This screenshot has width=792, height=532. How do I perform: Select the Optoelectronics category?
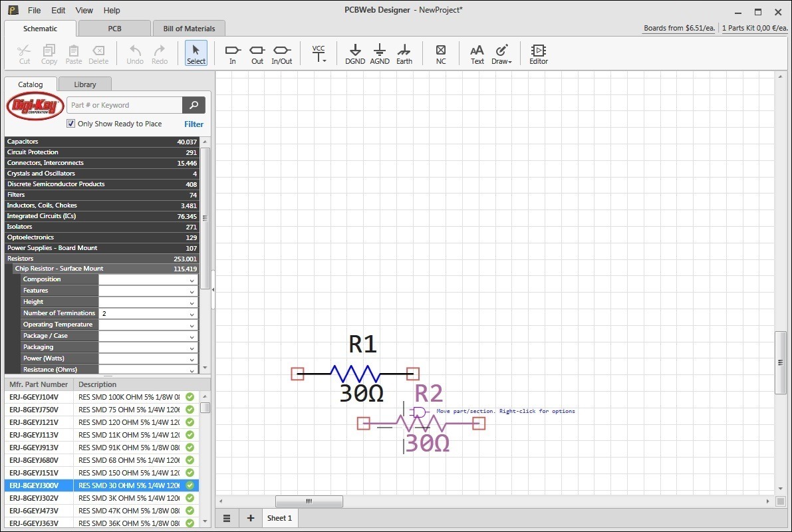pyautogui.click(x=102, y=237)
